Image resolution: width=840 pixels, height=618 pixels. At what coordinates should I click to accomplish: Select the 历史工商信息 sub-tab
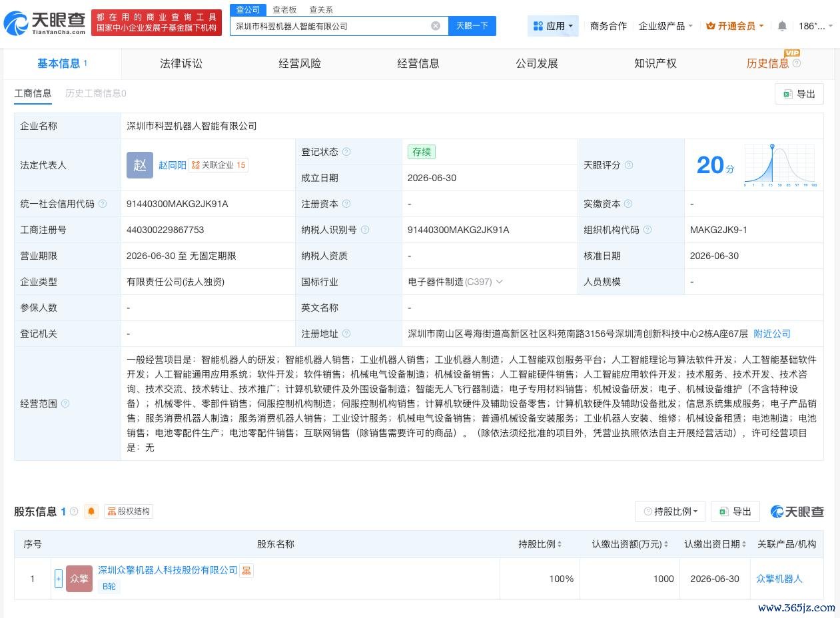96,93
